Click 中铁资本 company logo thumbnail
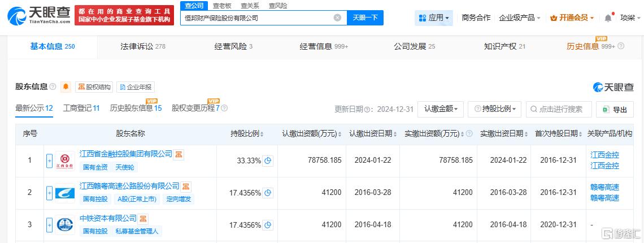This screenshot has width=644, height=243. click(x=65, y=225)
